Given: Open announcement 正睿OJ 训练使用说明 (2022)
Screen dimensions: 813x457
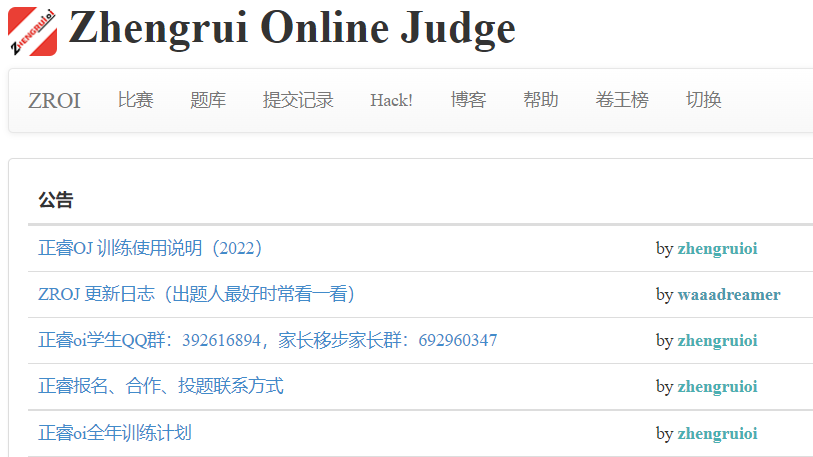Looking at the screenshot, I should (x=150, y=248).
